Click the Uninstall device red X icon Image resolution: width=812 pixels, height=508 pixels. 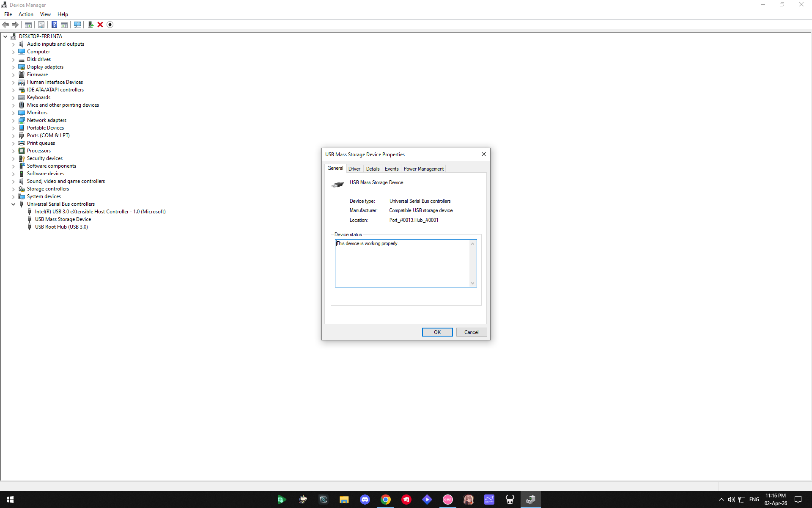point(100,25)
